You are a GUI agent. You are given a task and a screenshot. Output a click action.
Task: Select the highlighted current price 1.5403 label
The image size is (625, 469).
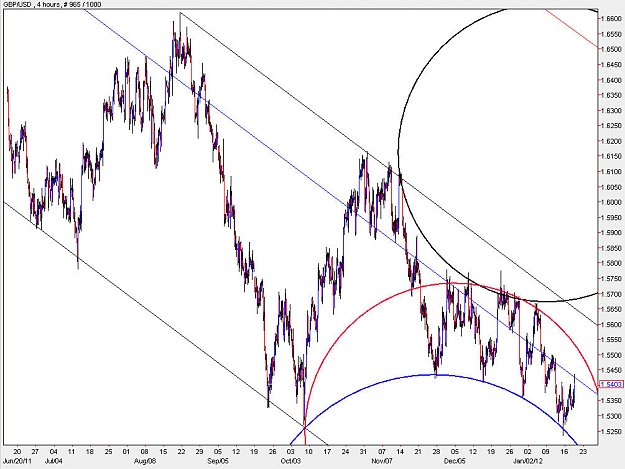(611, 384)
